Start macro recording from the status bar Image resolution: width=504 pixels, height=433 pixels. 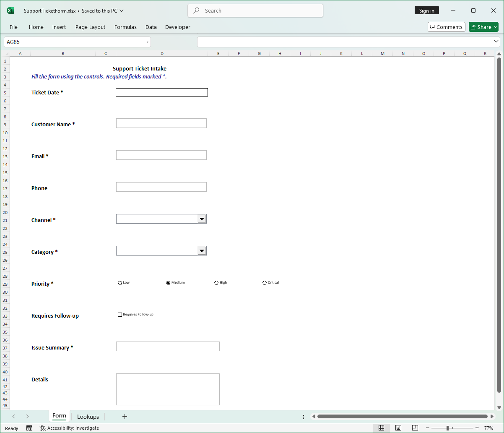[29, 428]
